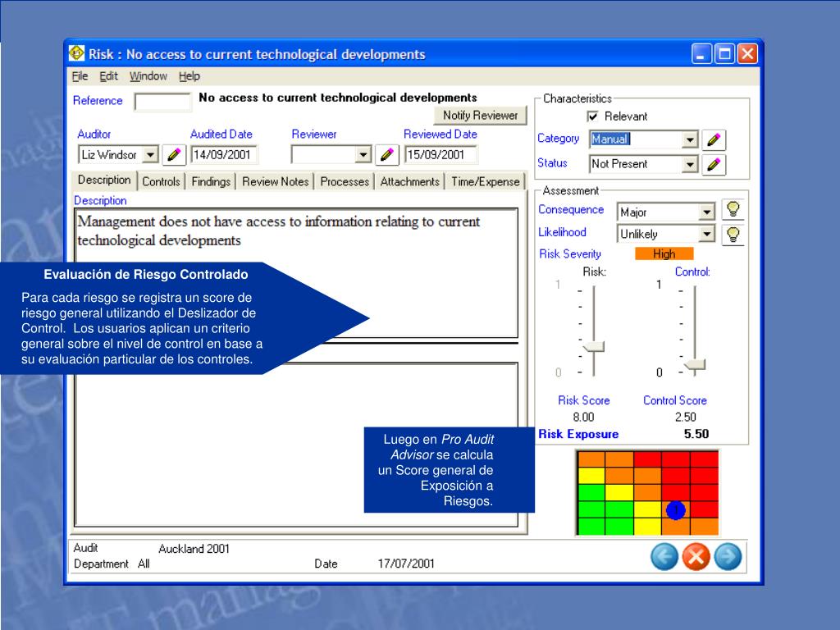Open the Auditor dropdown showing Liz Windsor
840x630 pixels.
[151, 155]
